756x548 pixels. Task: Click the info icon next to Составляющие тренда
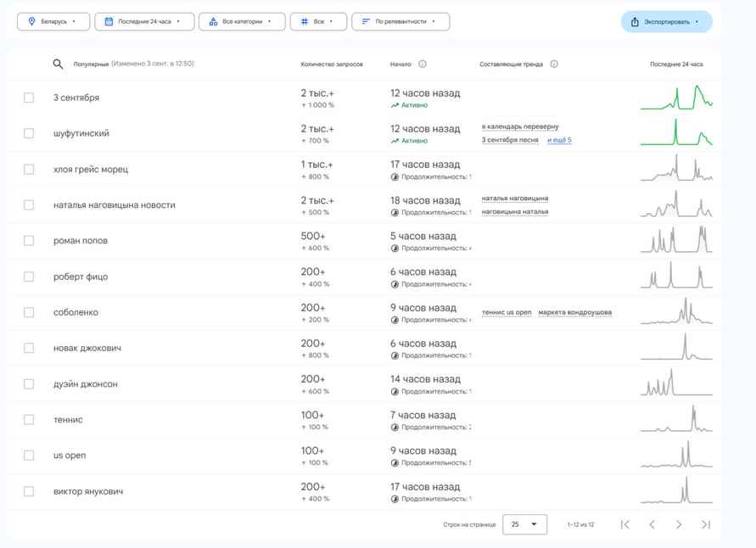(x=554, y=64)
